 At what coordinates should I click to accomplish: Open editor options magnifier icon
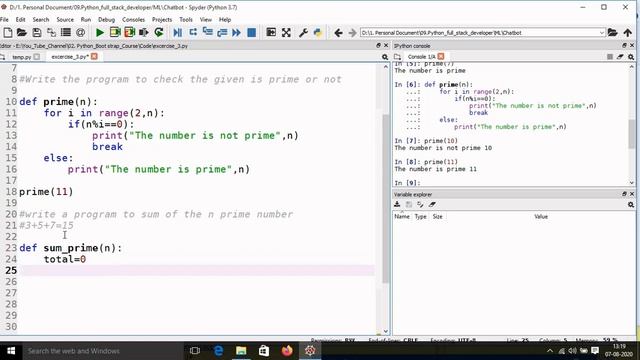pyautogui.click(x=384, y=57)
